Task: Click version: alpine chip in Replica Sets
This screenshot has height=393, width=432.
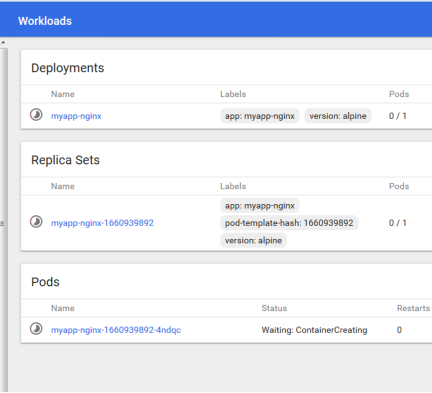Action: tap(253, 240)
